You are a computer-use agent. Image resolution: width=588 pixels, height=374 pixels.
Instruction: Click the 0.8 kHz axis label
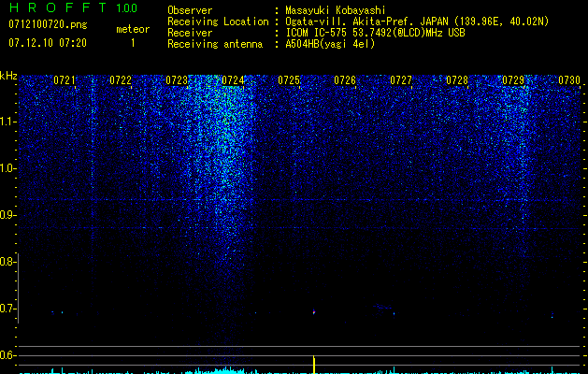pyautogui.click(x=7, y=262)
